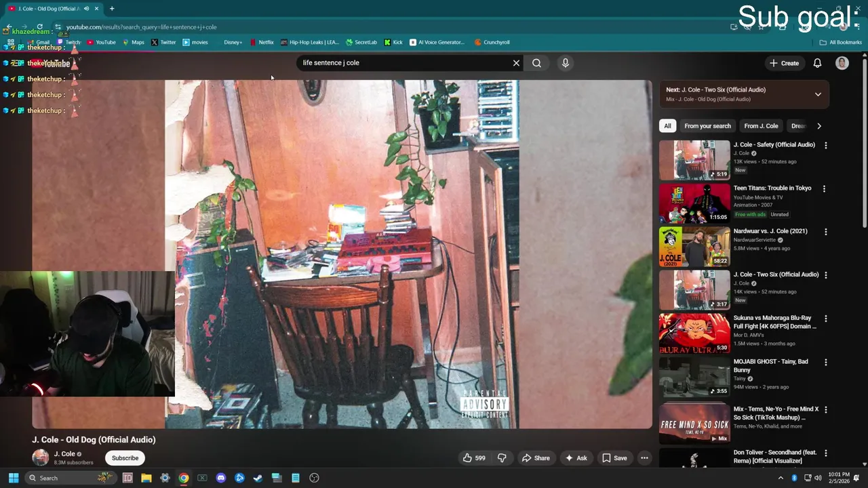Open YouTube notifications bell
The image size is (868, 488).
tap(817, 63)
